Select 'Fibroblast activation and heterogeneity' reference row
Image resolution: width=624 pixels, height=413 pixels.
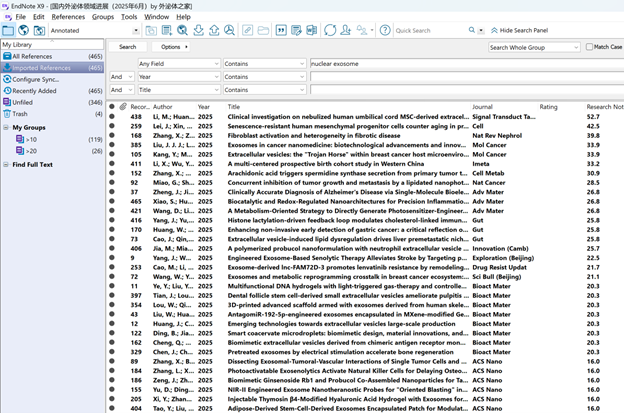pos(365,136)
